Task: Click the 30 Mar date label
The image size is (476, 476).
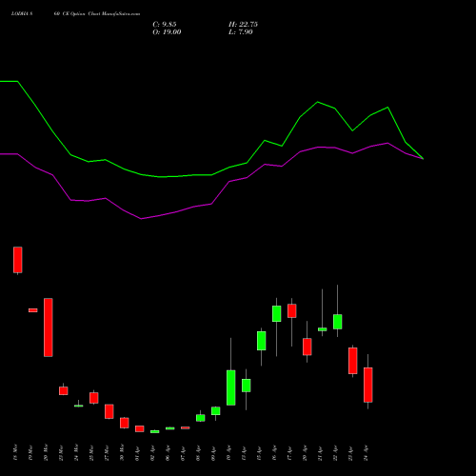Action: coord(122,452)
